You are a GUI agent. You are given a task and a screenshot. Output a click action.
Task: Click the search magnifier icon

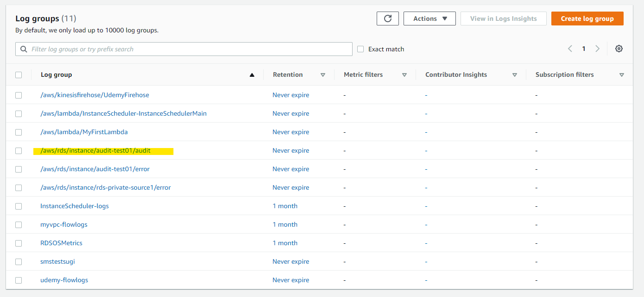coord(23,49)
